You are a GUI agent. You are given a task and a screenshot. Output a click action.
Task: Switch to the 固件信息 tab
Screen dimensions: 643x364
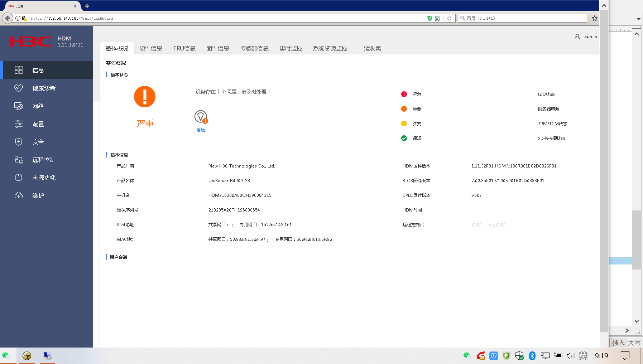[218, 48]
